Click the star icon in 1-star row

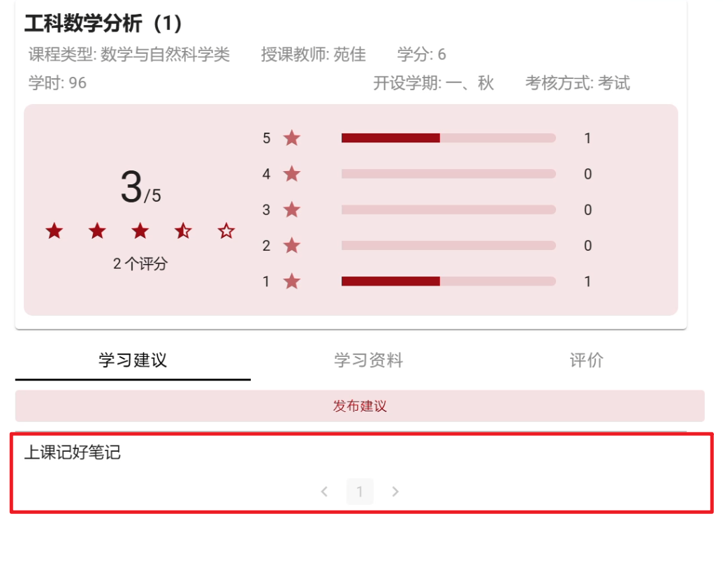click(x=292, y=281)
